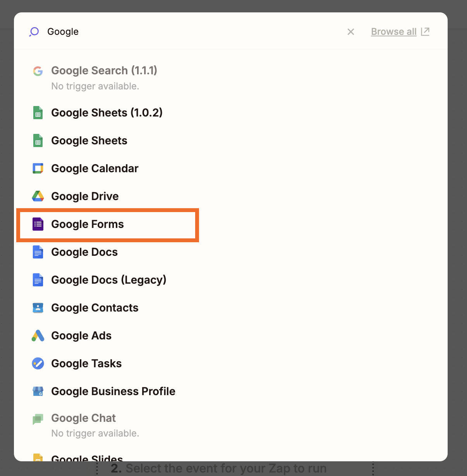Click the Google Sheets (1.0.2) icon
This screenshot has height=476, width=467.
point(38,113)
